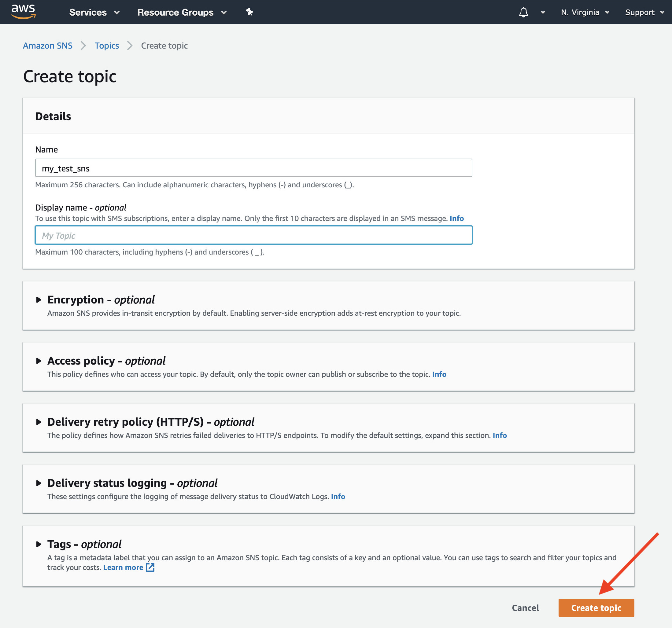Screen dimensions: 672x628
Task: Click the 'Maximum 256 characters' hint text
Action: (194, 185)
